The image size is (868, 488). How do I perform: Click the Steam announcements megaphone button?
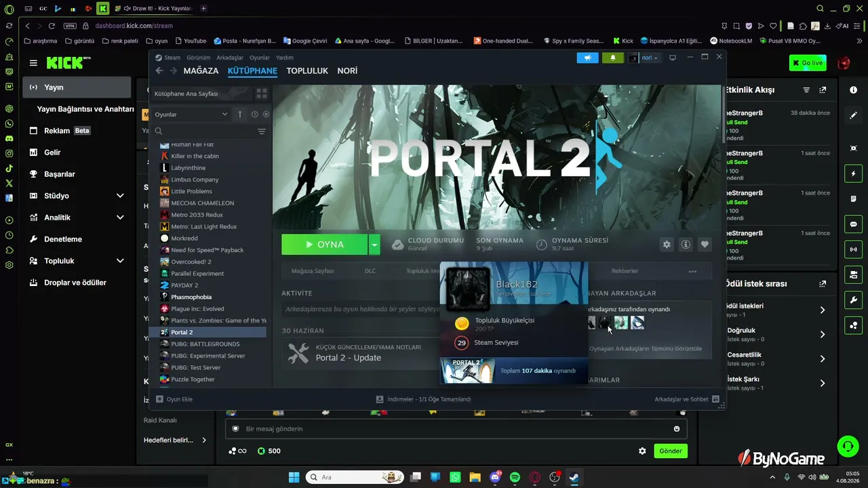pos(587,58)
